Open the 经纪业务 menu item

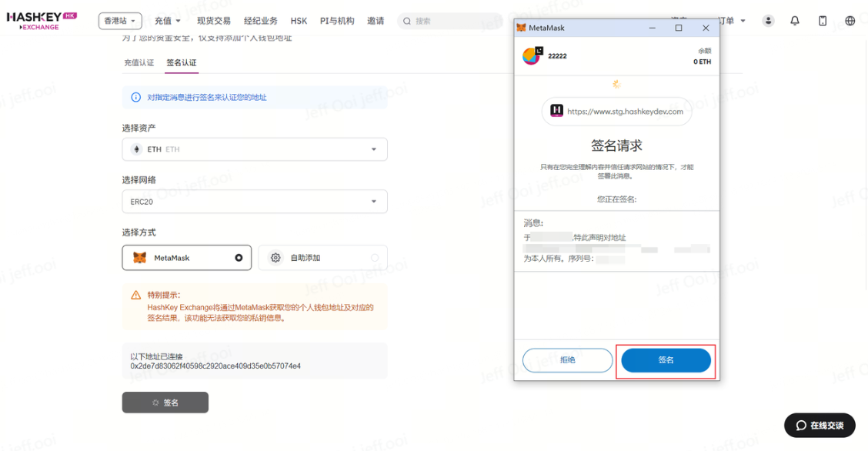point(261,21)
